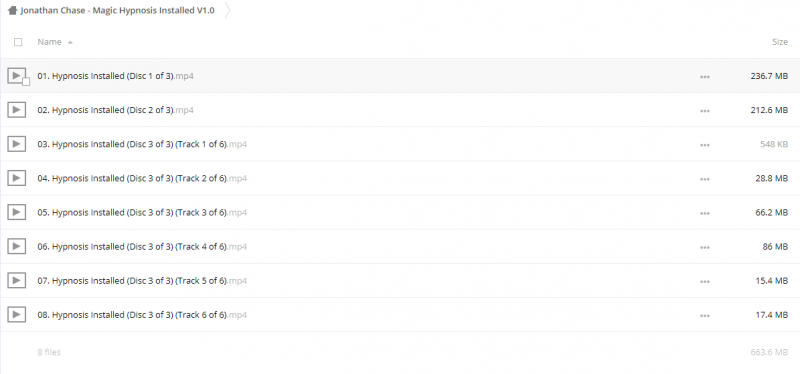800x374 pixels.
Task: Open the more options menu for 02. Disc 2 of 3
Action: 705,111
